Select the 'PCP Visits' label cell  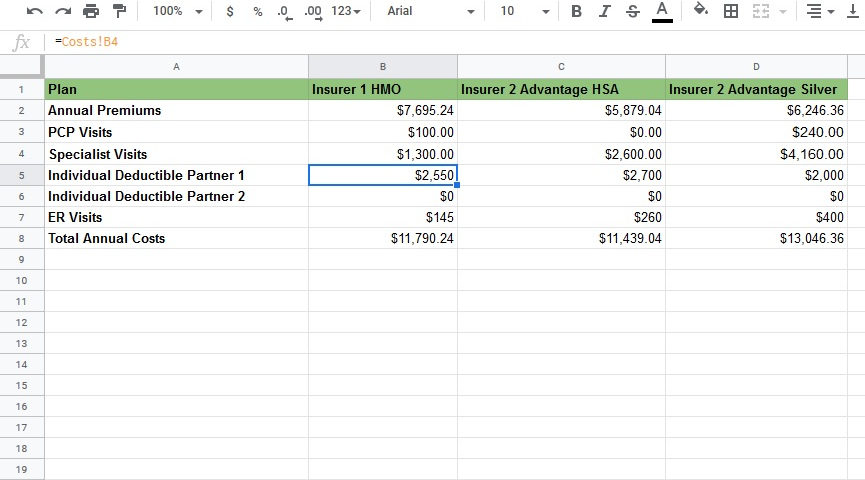[177, 132]
